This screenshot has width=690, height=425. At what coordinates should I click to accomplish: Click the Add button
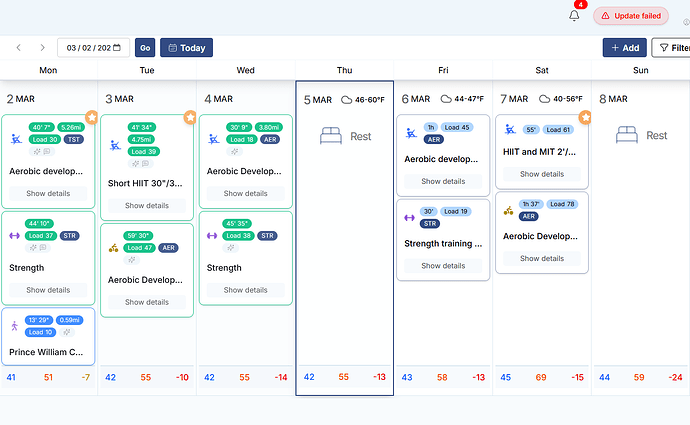pyautogui.click(x=624, y=47)
